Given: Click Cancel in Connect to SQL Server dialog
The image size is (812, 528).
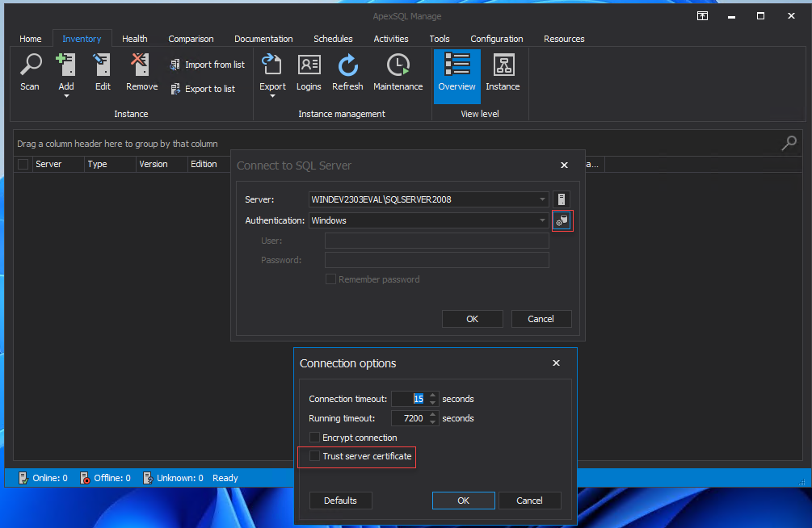Looking at the screenshot, I should point(541,319).
